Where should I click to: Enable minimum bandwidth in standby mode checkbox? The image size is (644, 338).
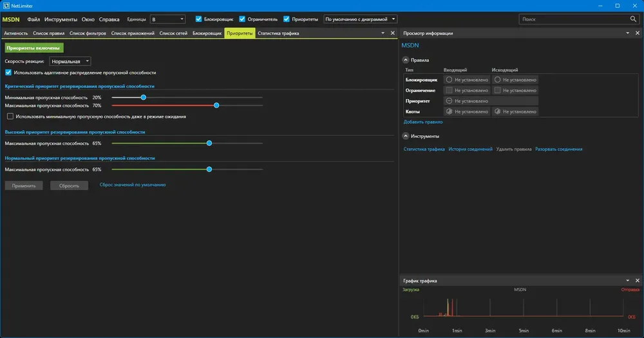click(x=10, y=117)
